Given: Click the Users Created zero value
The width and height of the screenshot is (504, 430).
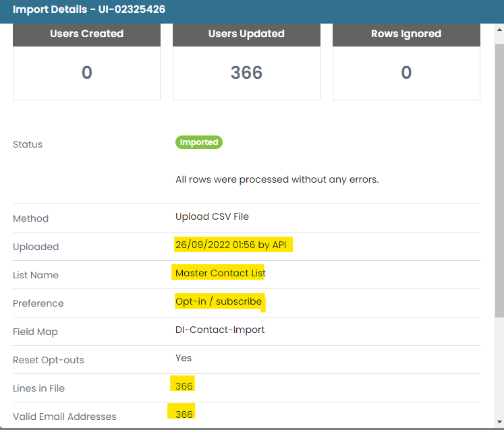Looking at the screenshot, I should pyautogui.click(x=87, y=72).
